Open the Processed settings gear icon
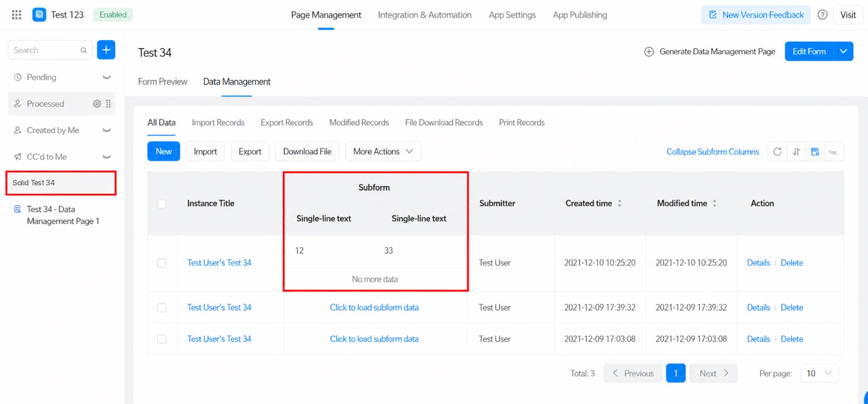Screen dimensions: 868x404 tap(97, 104)
